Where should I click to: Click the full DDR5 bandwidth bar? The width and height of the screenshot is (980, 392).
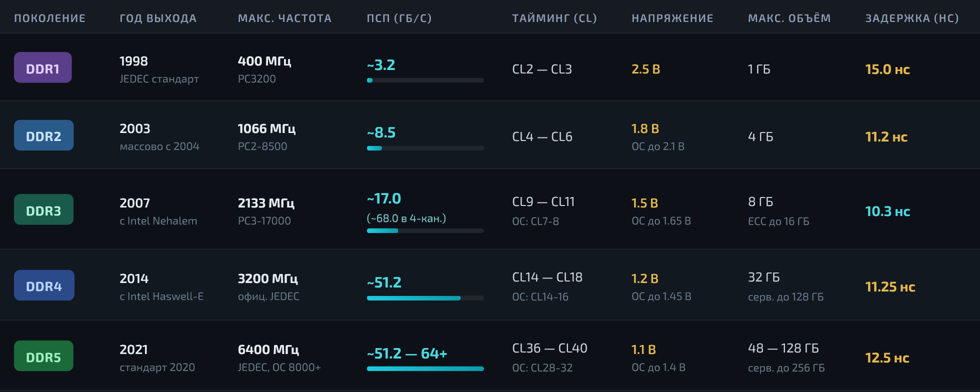pyautogui.click(x=425, y=369)
